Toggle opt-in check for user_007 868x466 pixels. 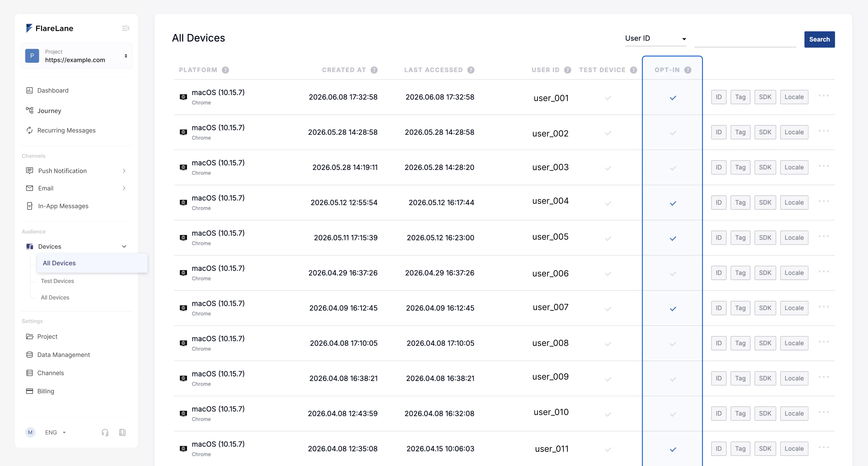point(673,309)
